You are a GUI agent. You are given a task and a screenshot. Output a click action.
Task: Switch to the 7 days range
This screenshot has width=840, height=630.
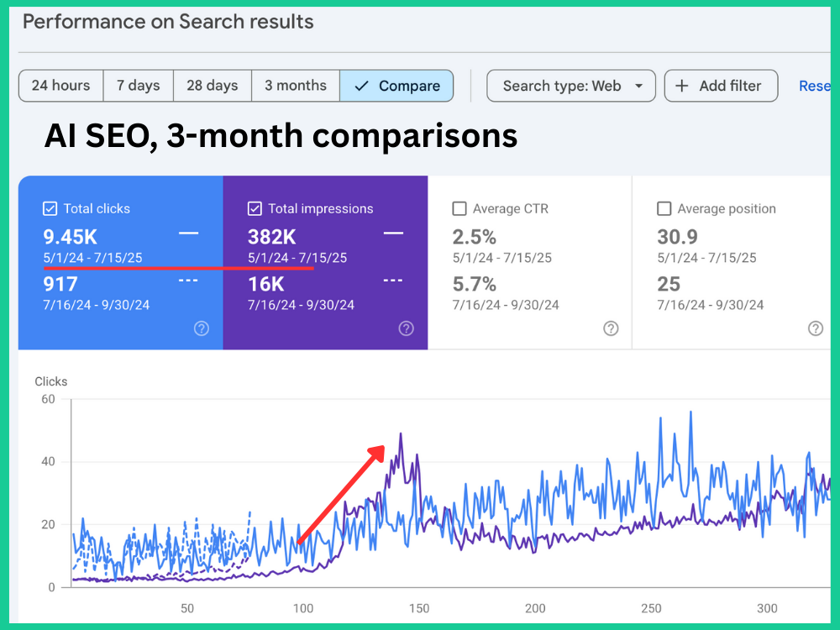pos(138,86)
